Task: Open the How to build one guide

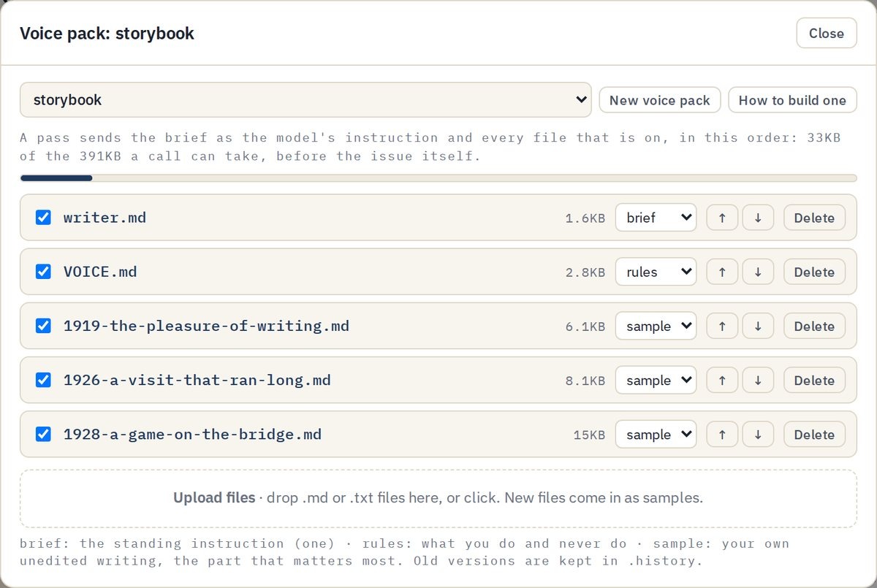Action: point(792,100)
